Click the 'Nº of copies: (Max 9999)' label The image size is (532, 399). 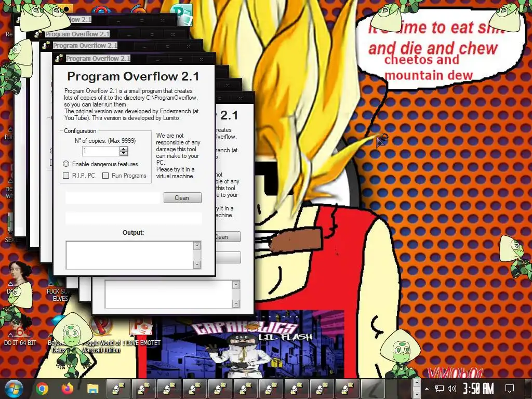click(x=105, y=140)
